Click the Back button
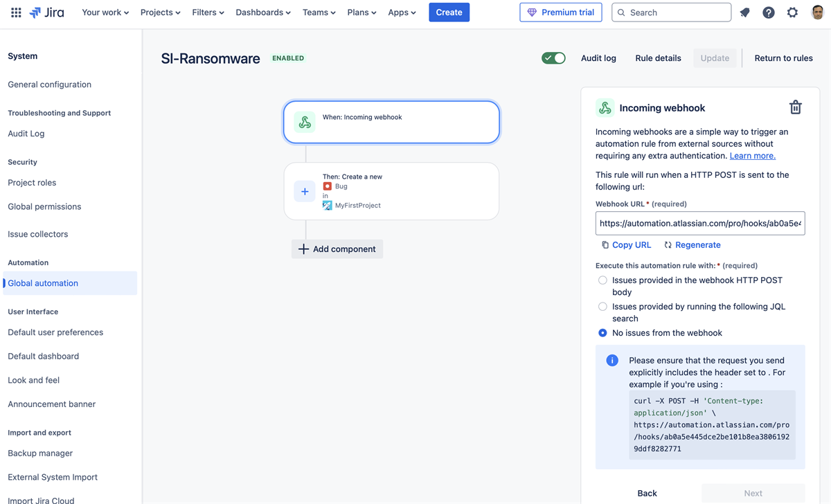831x504 pixels. (647, 493)
